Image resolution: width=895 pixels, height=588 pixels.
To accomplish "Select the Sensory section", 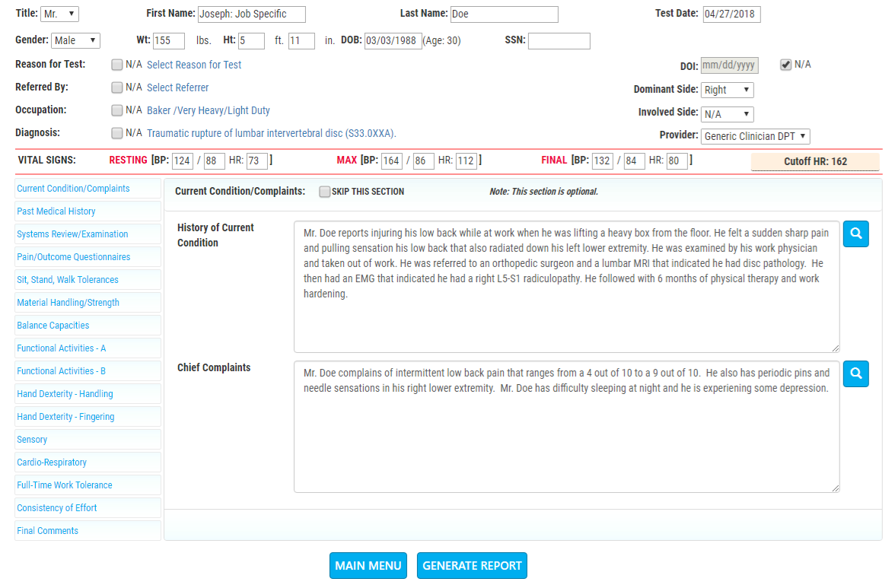I will [88, 439].
